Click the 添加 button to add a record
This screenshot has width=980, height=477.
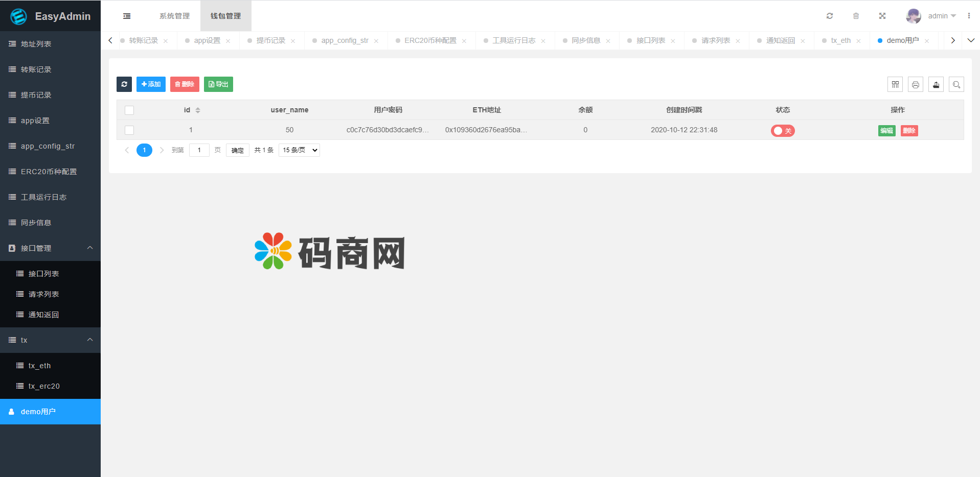pyautogui.click(x=151, y=84)
